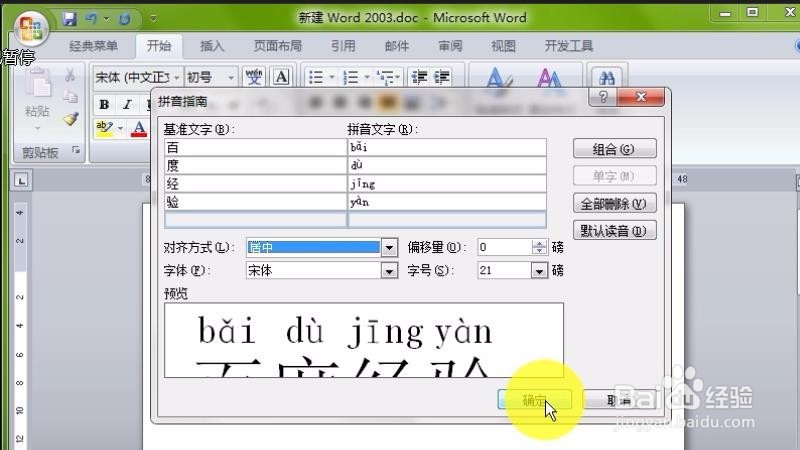The width and height of the screenshot is (800, 450).
Task: Open bullet list dropdown arrow
Action: (x=332, y=78)
